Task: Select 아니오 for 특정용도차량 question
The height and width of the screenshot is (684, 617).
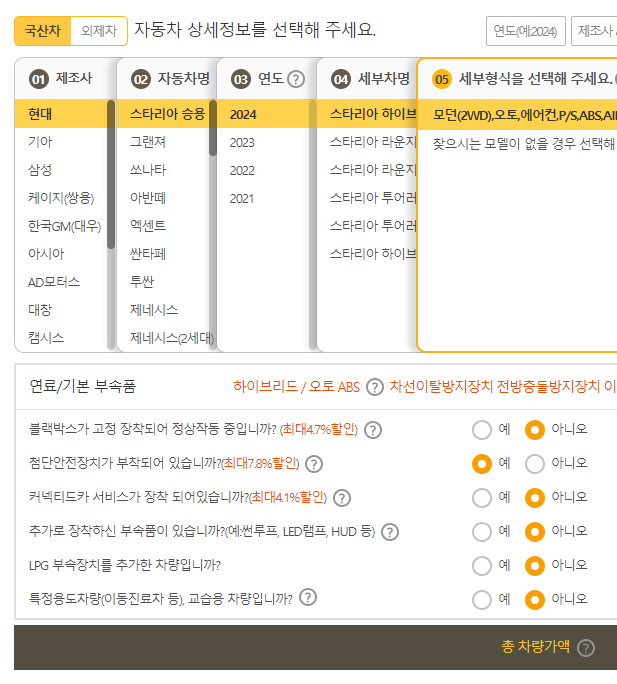Action: [535, 600]
